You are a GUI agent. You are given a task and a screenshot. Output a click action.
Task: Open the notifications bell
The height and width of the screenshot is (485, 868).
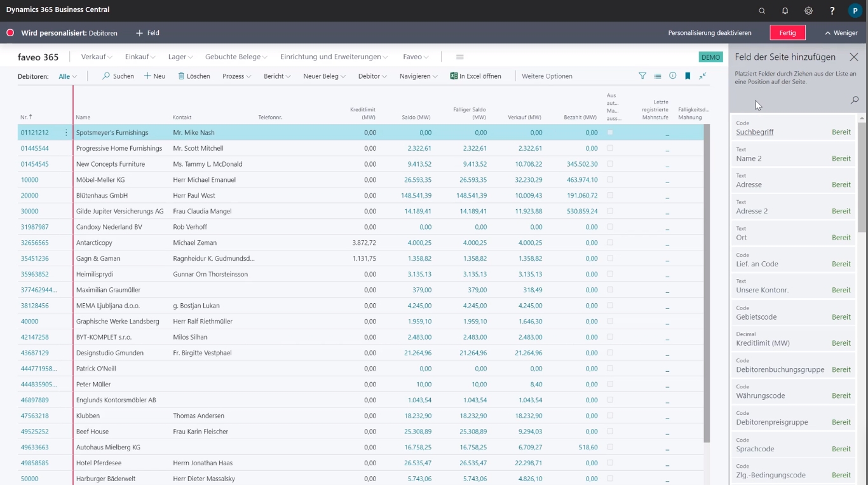[x=785, y=11]
